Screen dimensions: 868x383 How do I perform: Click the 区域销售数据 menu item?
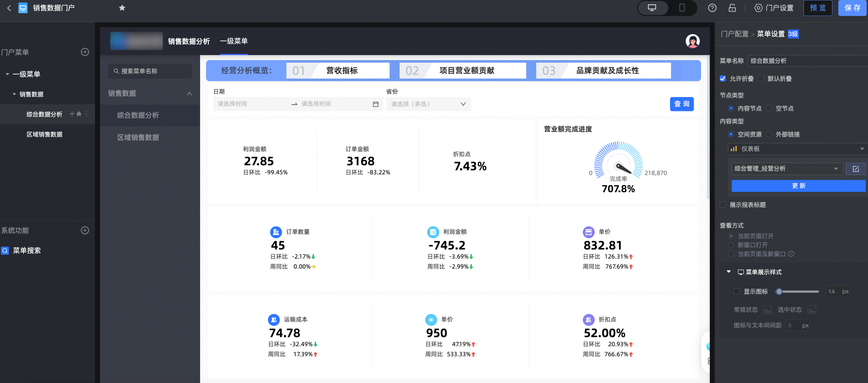(138, 138)
